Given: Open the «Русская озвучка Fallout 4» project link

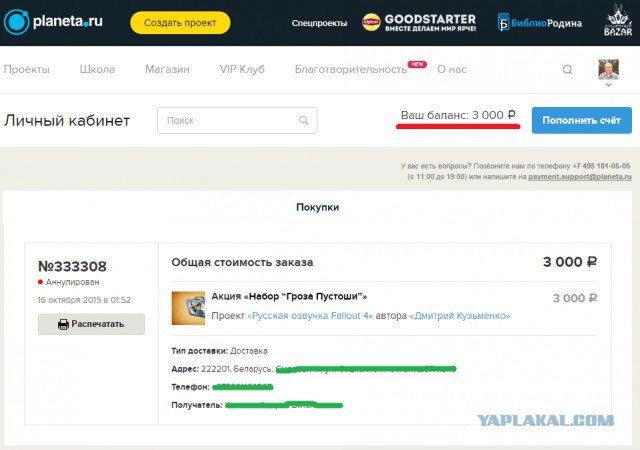Looking at the screenshot, I should pyautogui.click(x=310, y=316).
